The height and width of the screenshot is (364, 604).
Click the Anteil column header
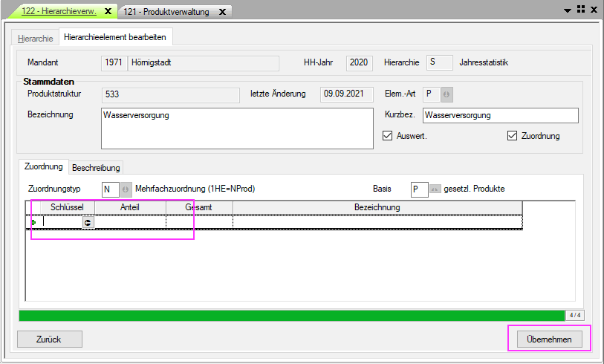click(130, 207)
